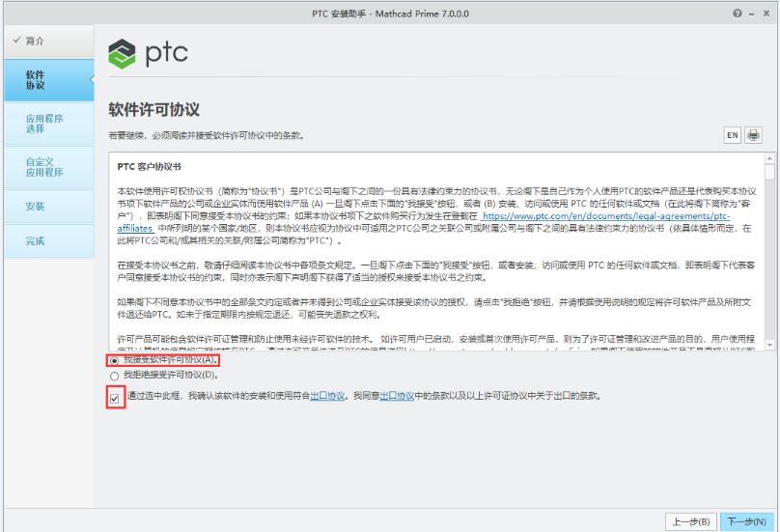Click scroll-up arrow of agreement text
780x532 pixels.
tap(769, 158)
